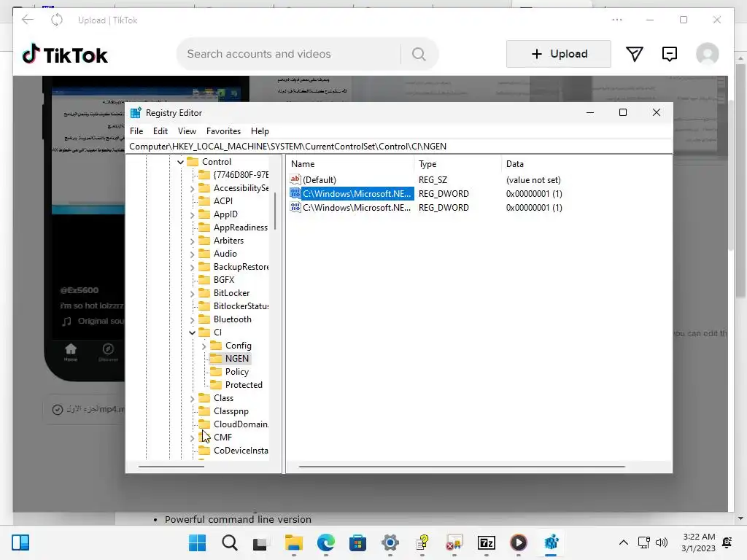Expand the AccessibilitySettings key
Viewport: 747px width, 560px height.
pos(192,189)
